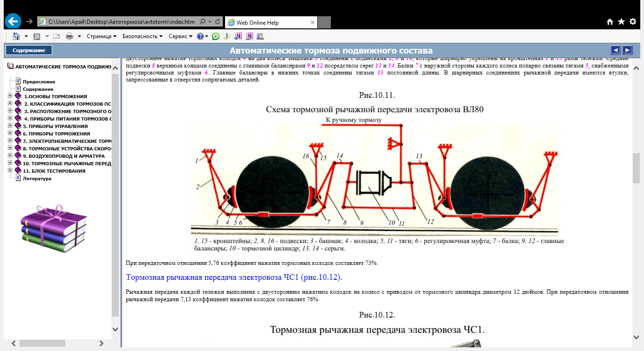Go to next topic with right arrow button
644x351 pixels.
point(628,50)
